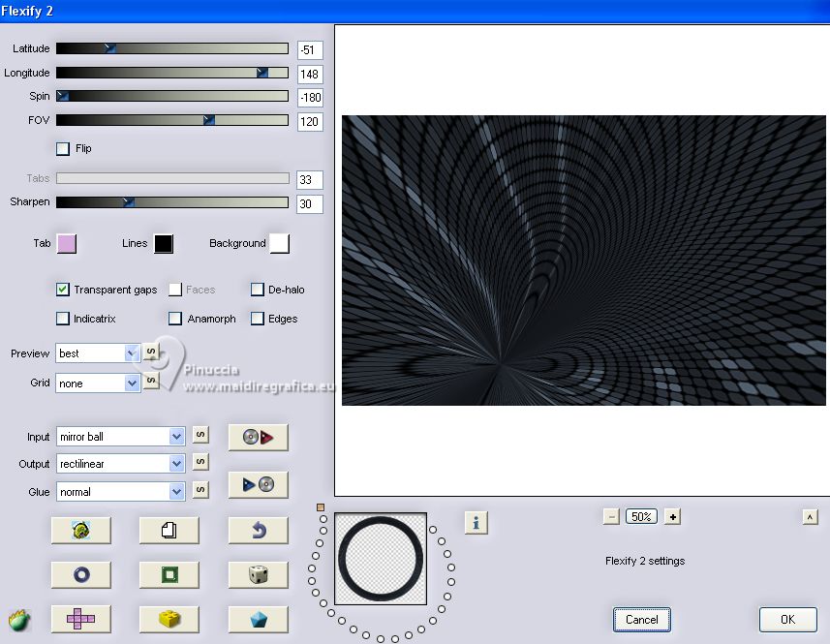Click the caret up button at right
This screenshot has width=830, height=644.
click(810, 517)
